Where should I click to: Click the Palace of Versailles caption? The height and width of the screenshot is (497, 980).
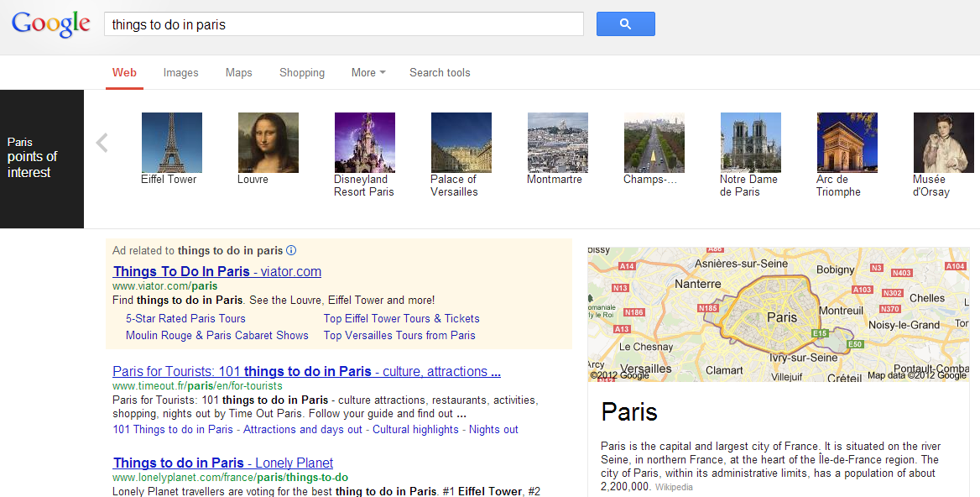click(x=455, y=186)
